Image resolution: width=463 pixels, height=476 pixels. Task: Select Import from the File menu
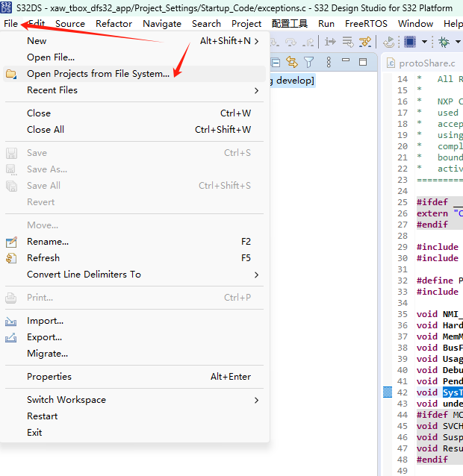tap(45, 321)
